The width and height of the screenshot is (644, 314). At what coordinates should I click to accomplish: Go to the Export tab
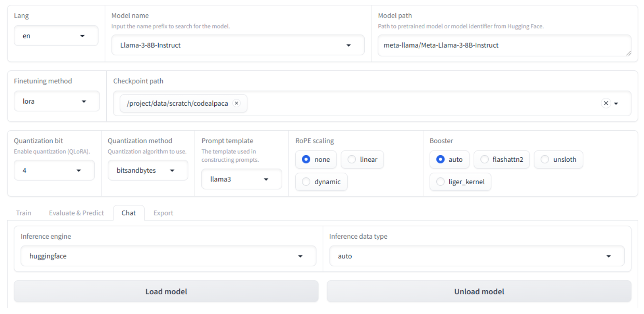pos(163,213)
